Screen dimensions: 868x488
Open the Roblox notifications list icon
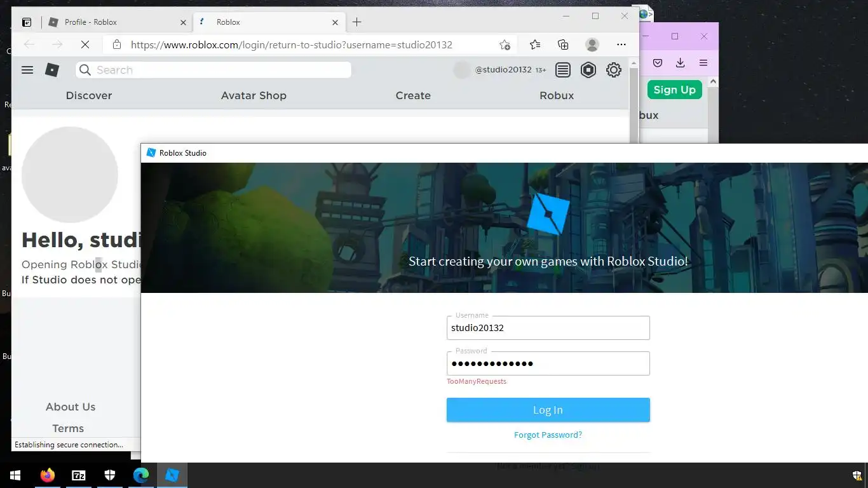pos(562,70)
